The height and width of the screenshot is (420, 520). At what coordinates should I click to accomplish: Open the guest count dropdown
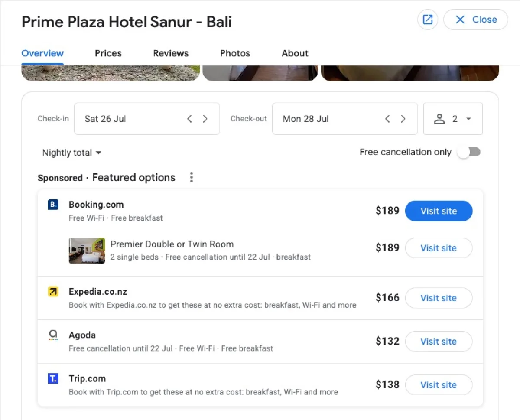(x=468, y=119)
